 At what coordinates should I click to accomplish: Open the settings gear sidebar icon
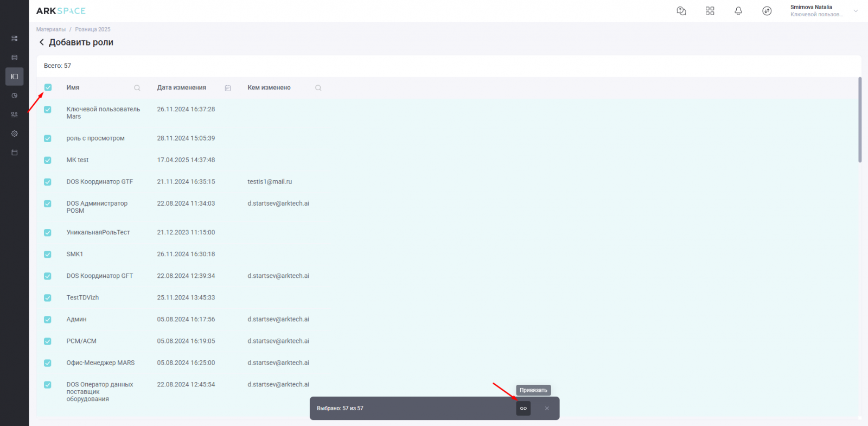[15, 133]
